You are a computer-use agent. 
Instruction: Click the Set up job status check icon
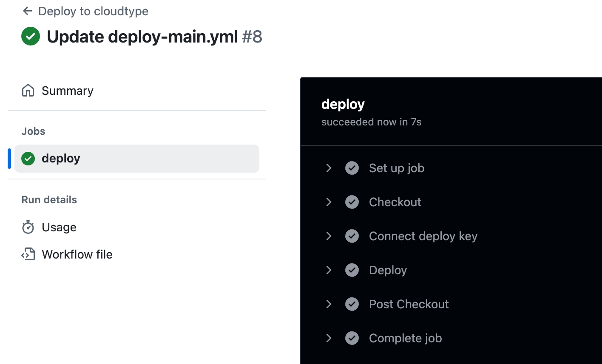[x=352, y=168]
